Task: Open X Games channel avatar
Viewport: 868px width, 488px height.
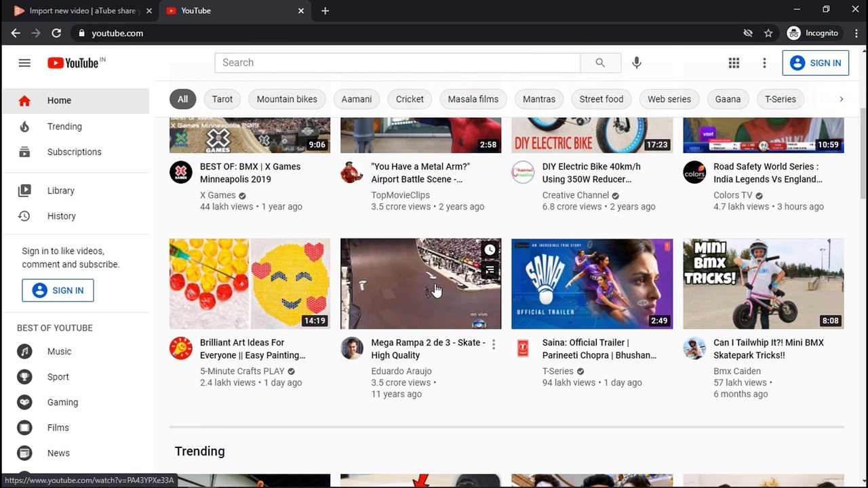Action: [x=181, y=173]
